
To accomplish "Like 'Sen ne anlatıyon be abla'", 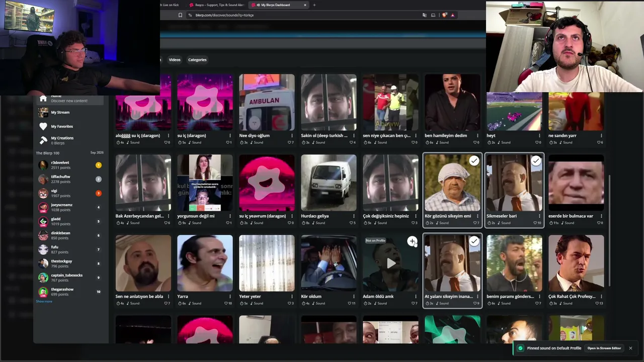I will (166, 303).
